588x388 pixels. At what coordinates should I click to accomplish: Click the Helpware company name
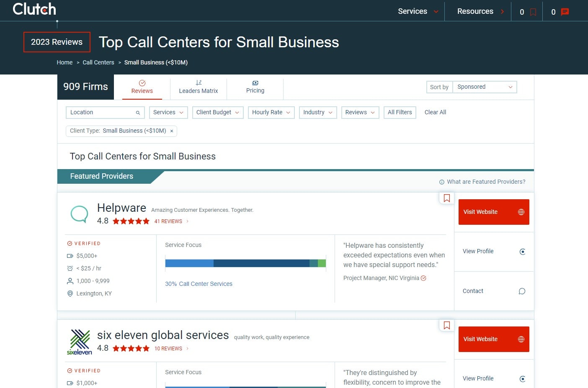click(121, 208)
